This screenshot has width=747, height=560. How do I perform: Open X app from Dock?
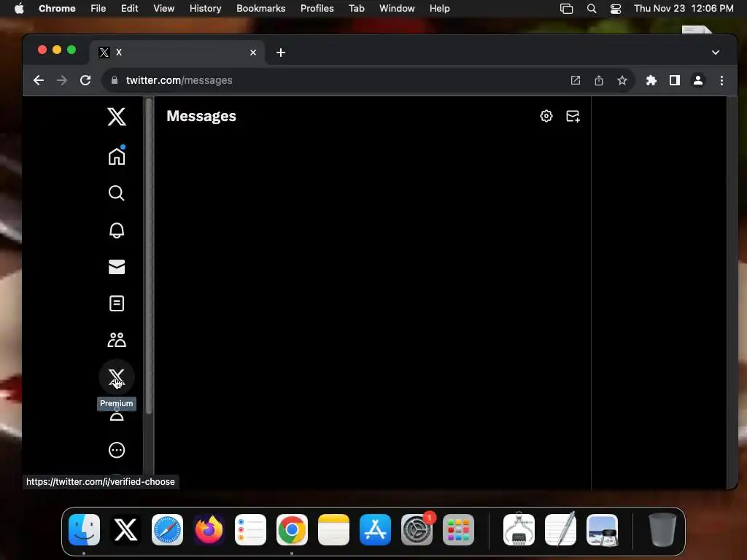coord(125,529)
